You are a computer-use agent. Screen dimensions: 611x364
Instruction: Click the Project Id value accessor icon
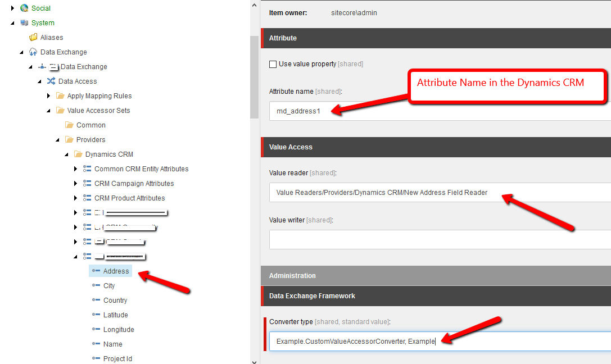click(x=96, y=358)
